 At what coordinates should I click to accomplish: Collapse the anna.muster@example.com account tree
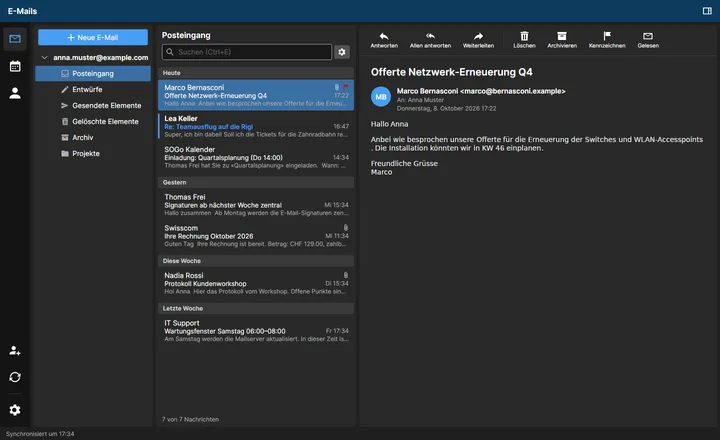pyautogui.click(x=45, y=57)
